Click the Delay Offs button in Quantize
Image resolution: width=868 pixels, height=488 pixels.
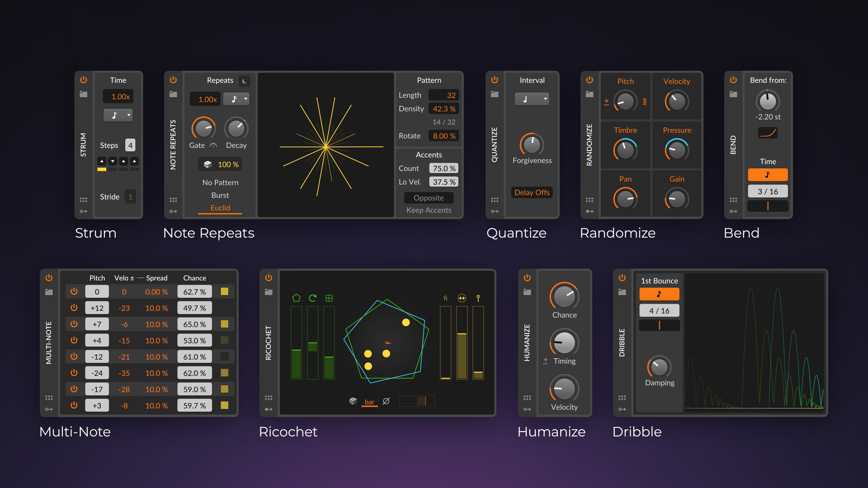(532, 192)
